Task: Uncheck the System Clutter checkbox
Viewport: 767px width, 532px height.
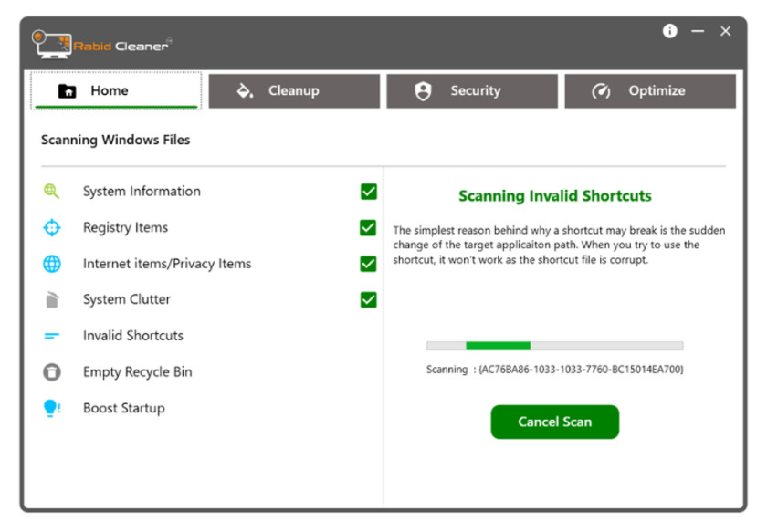Action: (x=368, y=299)
